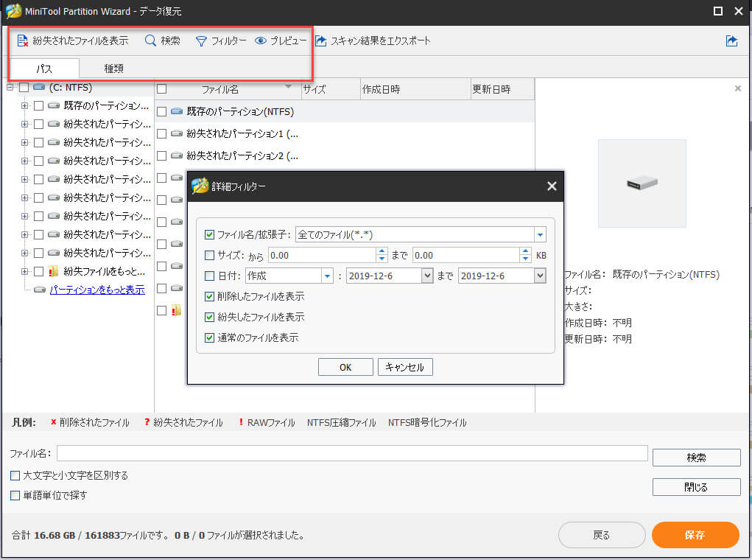Toggle 通常のファイルを表示 checkbox
This screenshot has height=560, width=752.
click(209, 337)
